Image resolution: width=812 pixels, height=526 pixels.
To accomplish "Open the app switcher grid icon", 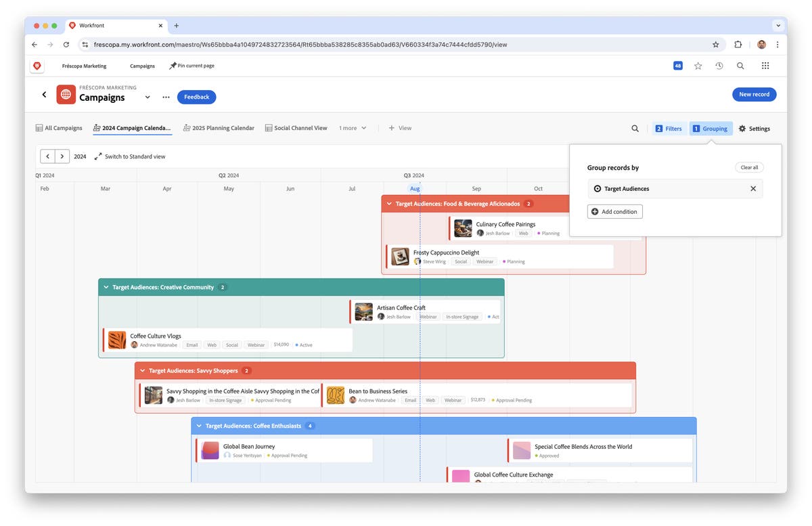I will [765, 66].
